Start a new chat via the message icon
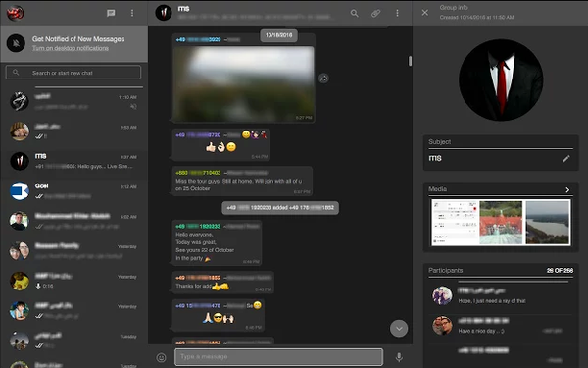Viewport: 588px width, 368px height. (x=111, y=13)
